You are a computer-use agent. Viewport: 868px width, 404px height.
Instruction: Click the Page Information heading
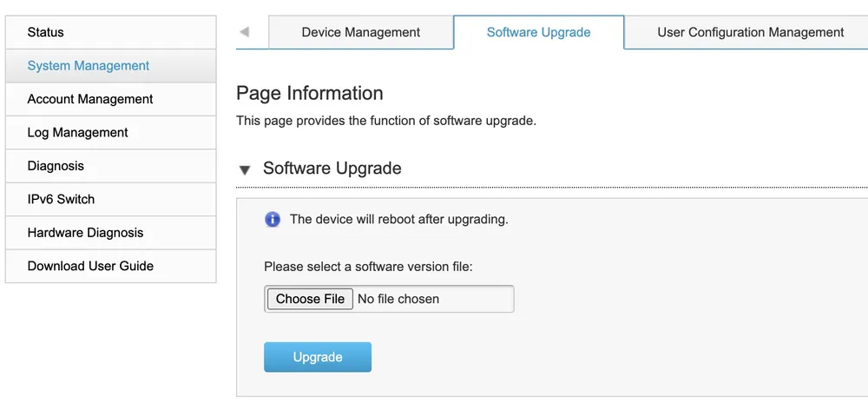pyautogui.click(x=310, y=93)
